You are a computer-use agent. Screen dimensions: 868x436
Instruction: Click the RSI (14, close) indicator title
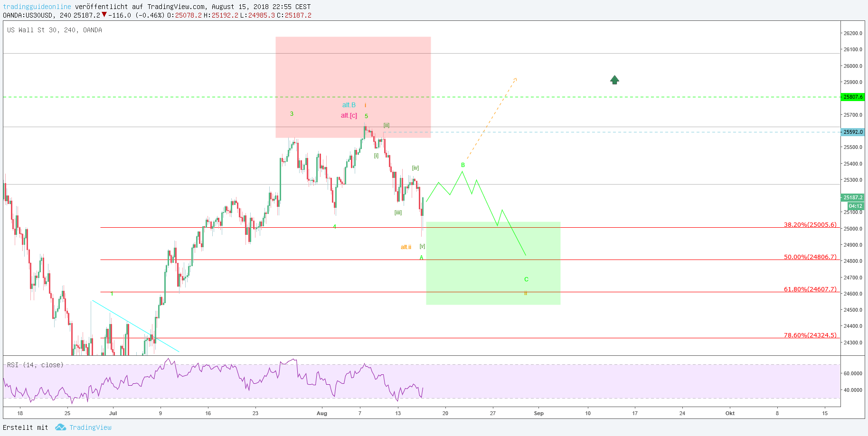(35, 365)
